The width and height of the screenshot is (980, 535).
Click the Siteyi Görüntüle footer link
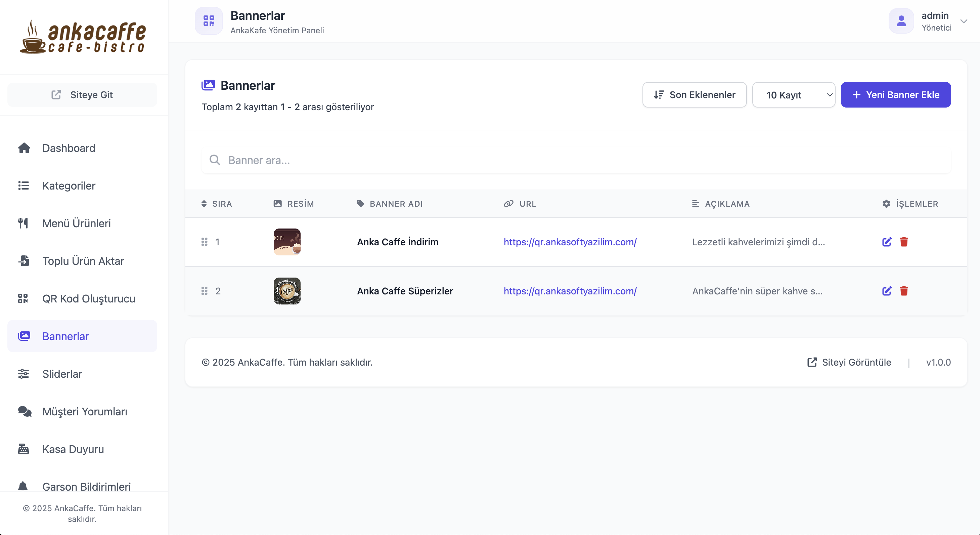pos(849,363)
